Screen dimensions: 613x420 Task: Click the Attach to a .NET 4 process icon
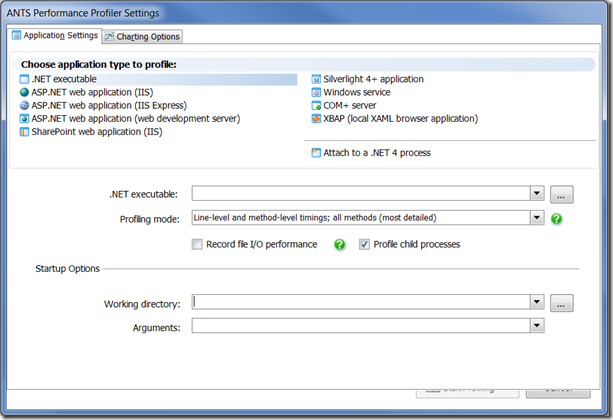click(x=316, y=153)
